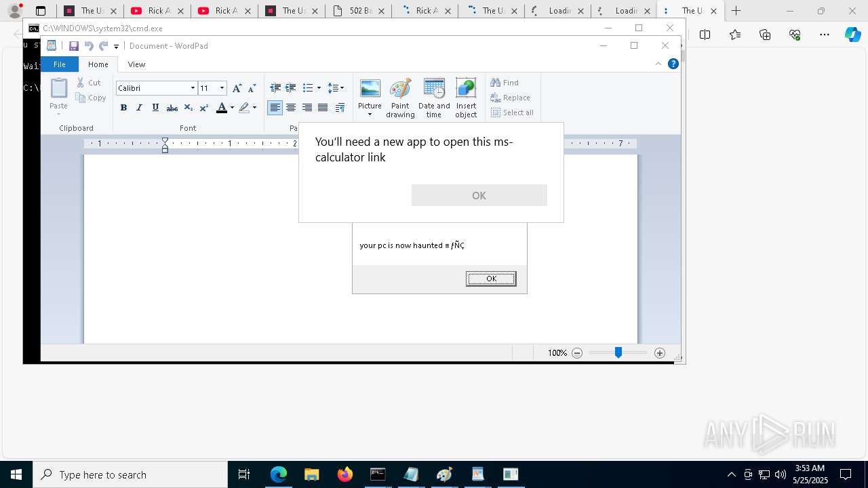
Task: Click OK on the ms-calculator link dialog
Action: coord(479,195)
